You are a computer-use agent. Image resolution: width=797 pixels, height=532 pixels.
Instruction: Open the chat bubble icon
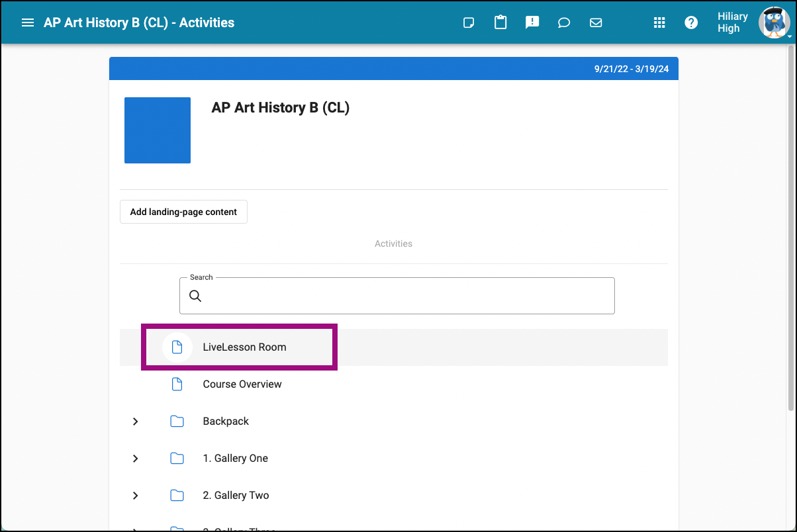coord(564,22)
